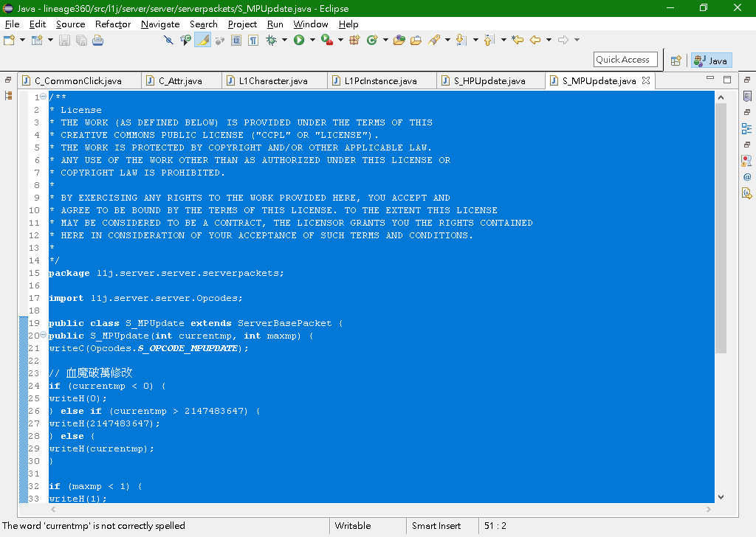756x537 pixels.
Task: Minimize the editor area
Action: click(x=710, y=78)
